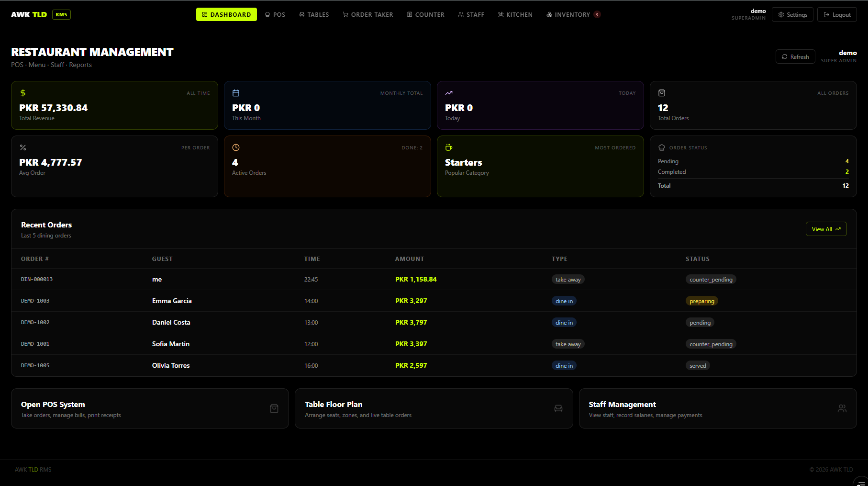Viewport: 868px width, 486px height.
Task: Click View All recent orders
Action: 826,229
